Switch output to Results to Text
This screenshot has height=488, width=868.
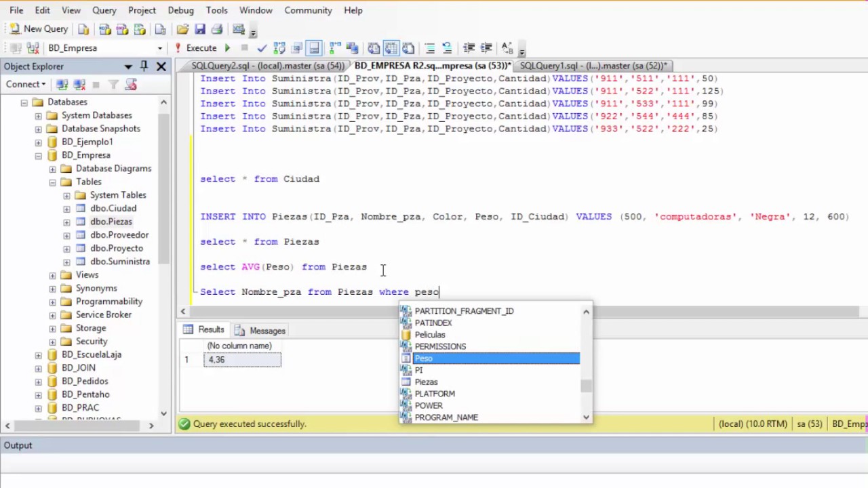click(x=374, y=48)
